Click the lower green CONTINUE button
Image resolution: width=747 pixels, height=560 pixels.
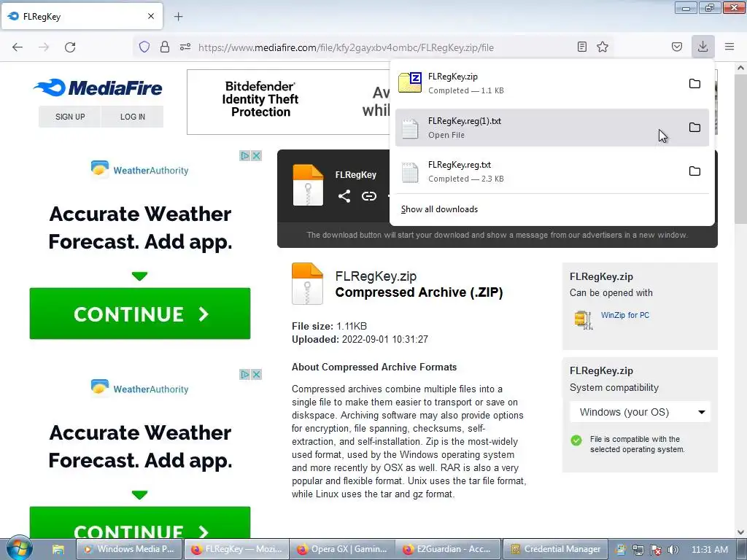click(140, 523)
